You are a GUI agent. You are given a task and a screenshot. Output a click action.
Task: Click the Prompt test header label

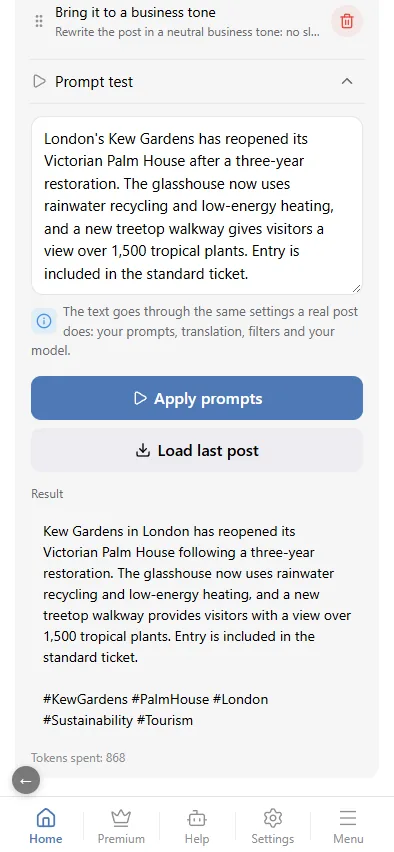[94, 82]
